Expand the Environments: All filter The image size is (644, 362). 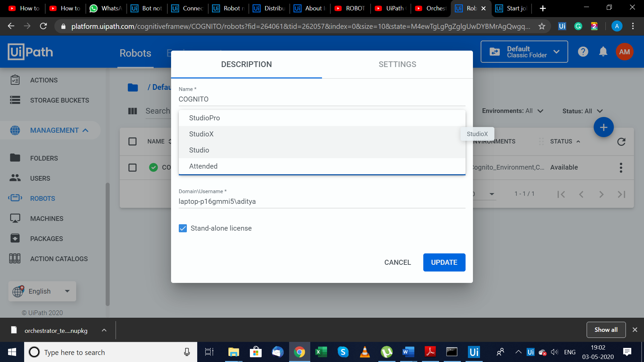coord(513,111)
